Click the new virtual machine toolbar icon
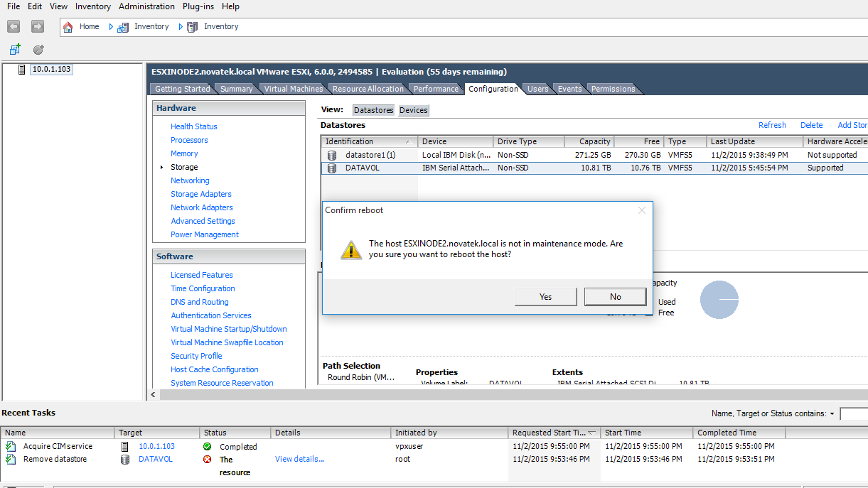The width and height of the screenshot is (868, 488). pos(15,50)
